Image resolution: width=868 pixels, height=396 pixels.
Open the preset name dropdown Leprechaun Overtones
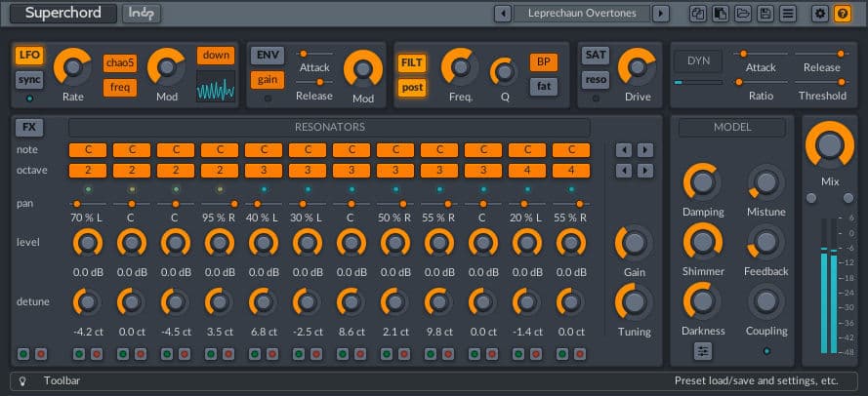pyautogui.click(x=581, y=14)
